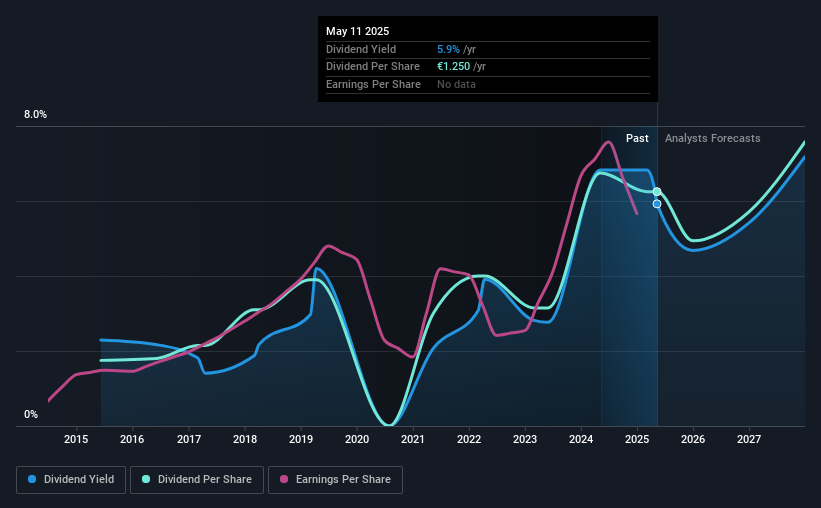
Task: Click the €1.250 dividend per share value
Action: (453, 67)
